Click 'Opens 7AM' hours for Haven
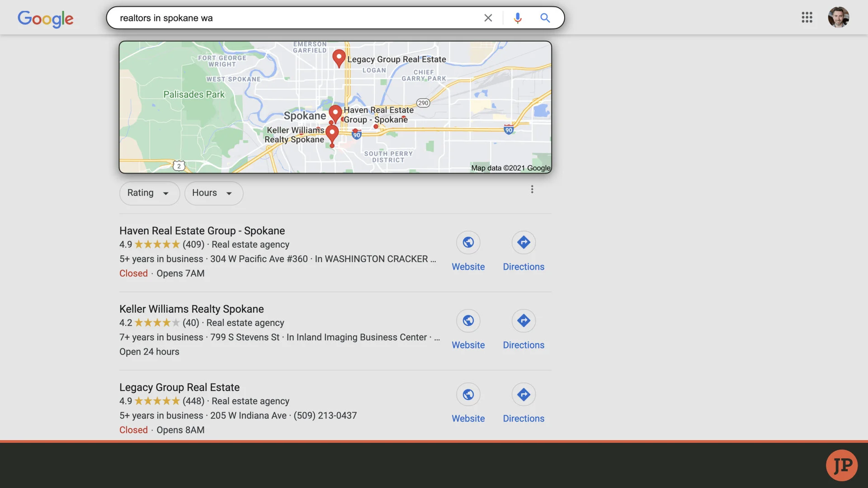Viewport: 868px width, 488px height. pyautogui.click(x=180, y=273)
